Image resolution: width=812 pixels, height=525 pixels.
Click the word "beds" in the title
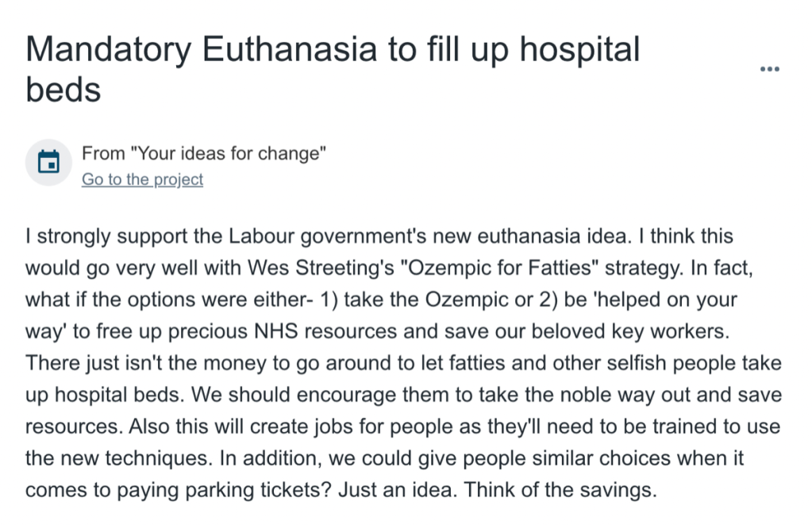pos(63,90)
